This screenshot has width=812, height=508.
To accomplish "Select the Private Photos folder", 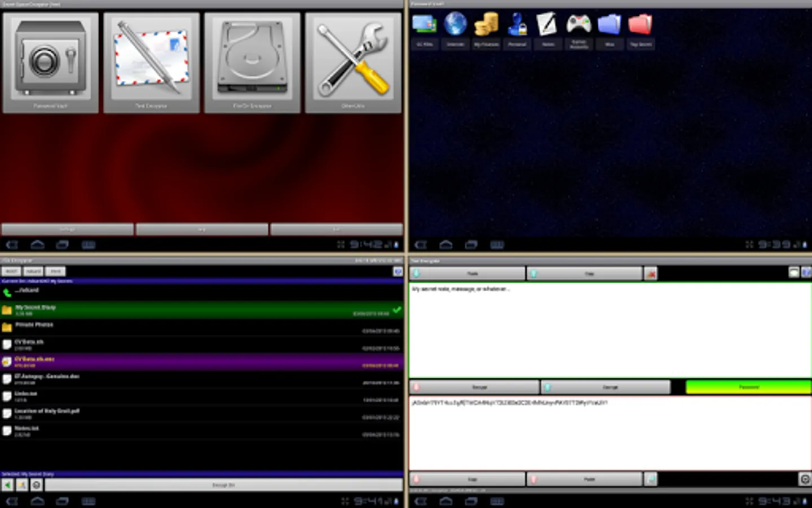I will [34, 326].
